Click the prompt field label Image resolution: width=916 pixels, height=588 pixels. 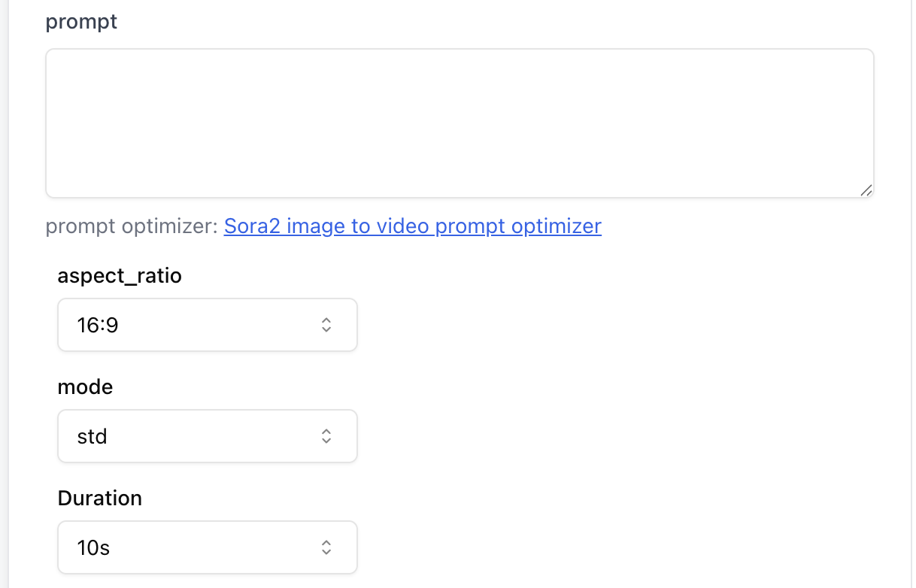coord(80,22)
